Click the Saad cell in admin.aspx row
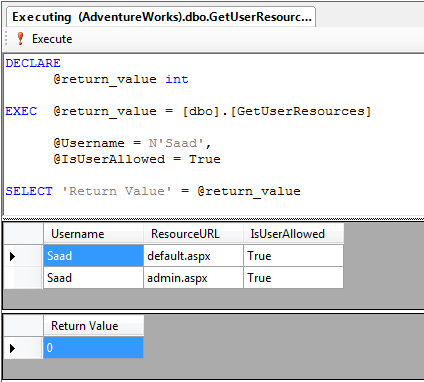Viewport: 424px width, 382px height. [x=93, y=278]
